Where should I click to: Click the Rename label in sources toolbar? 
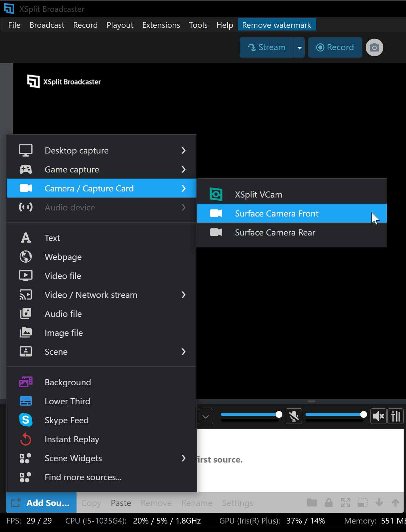pos(197,503)
